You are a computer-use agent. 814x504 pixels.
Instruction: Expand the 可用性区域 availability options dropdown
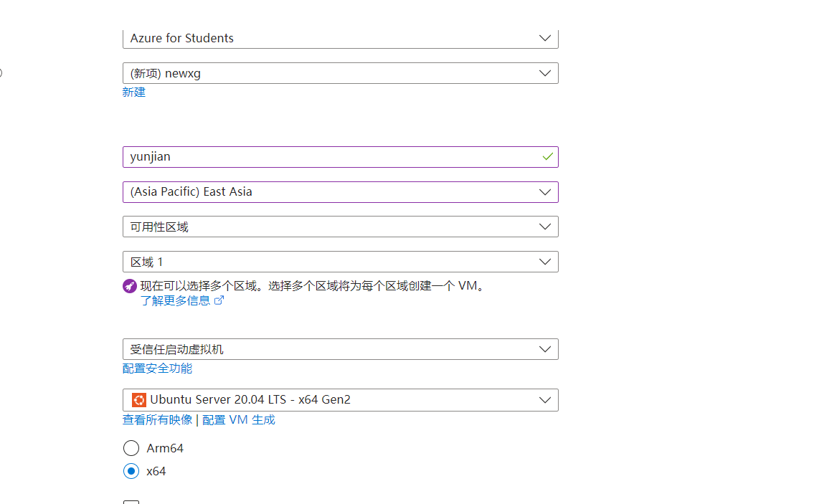point(340,227)
